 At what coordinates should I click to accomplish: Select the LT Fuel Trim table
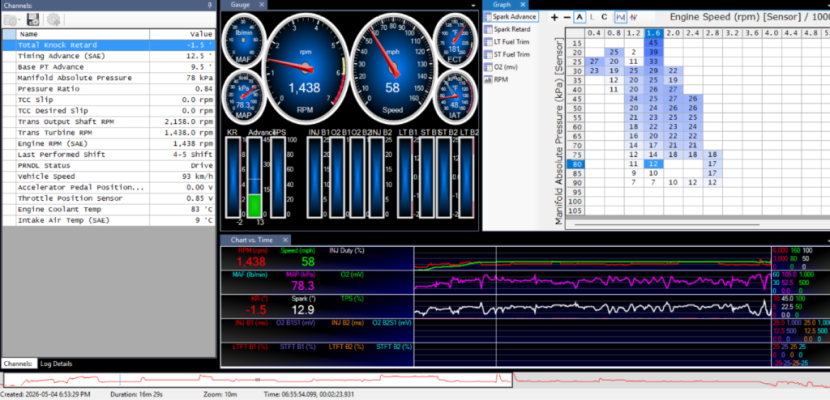507,42
